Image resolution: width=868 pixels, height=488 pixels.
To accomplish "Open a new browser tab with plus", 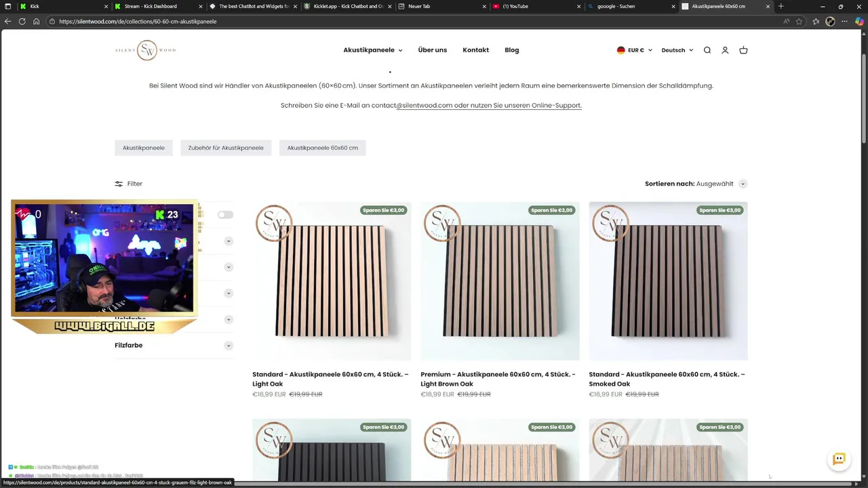I will coord(781,6).
